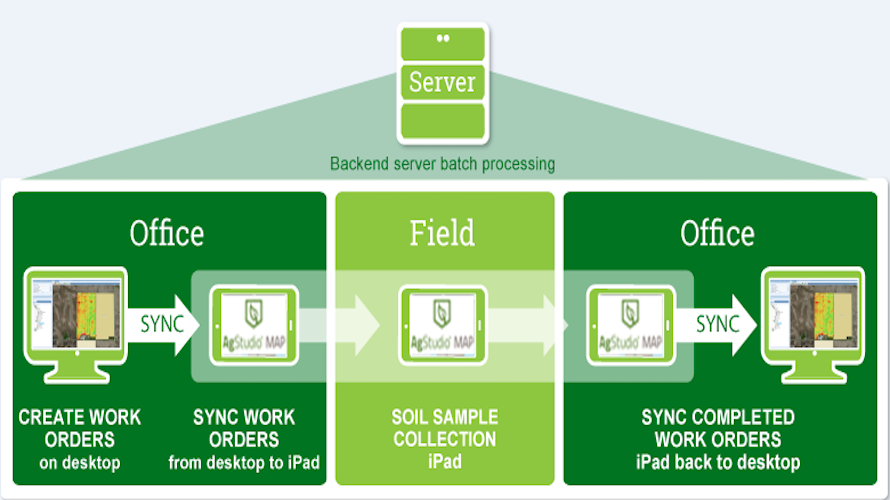Click the Field AgStudio MAP iPad icon
Image resolution: width=890 pixels, height=500 pixels.
[x=443, y=325]
